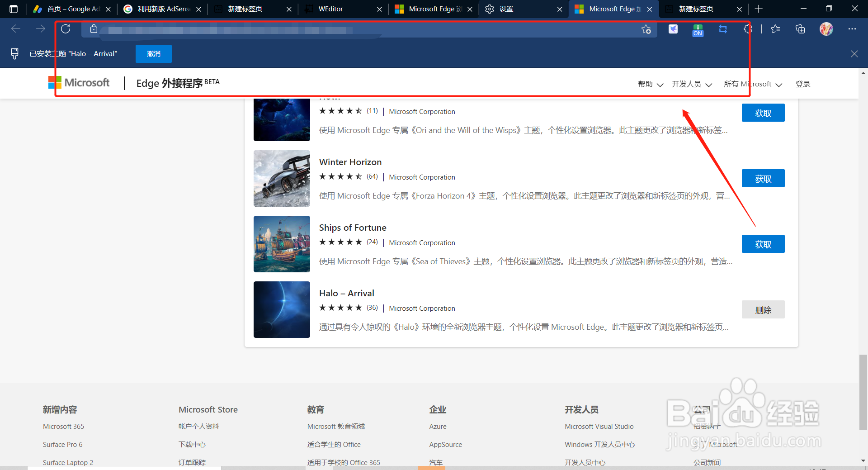Click the browser back arrow

coord(16,29)
